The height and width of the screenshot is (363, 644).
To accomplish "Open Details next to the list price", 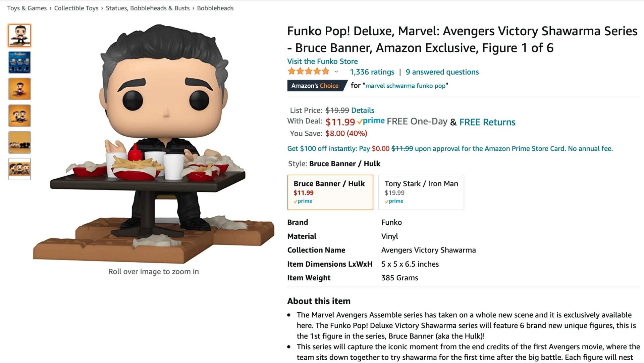I will [362, 110].
